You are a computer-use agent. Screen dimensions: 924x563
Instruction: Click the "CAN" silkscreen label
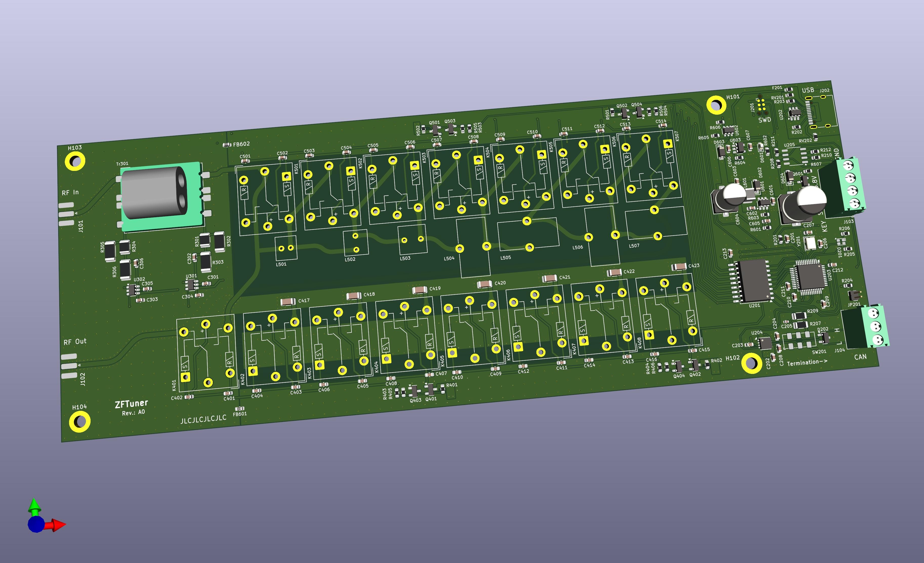click(860, 357)
